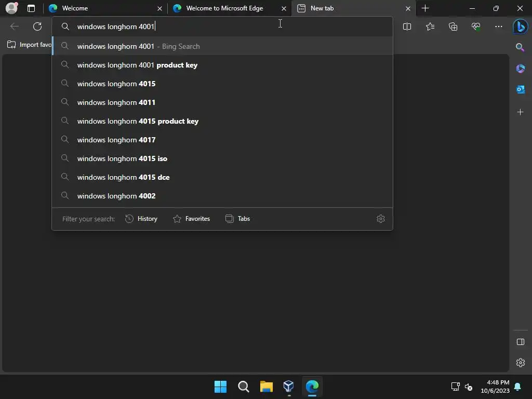Open a new tab with plus button
Screen dimensions: 532x399
coord(425,8)
